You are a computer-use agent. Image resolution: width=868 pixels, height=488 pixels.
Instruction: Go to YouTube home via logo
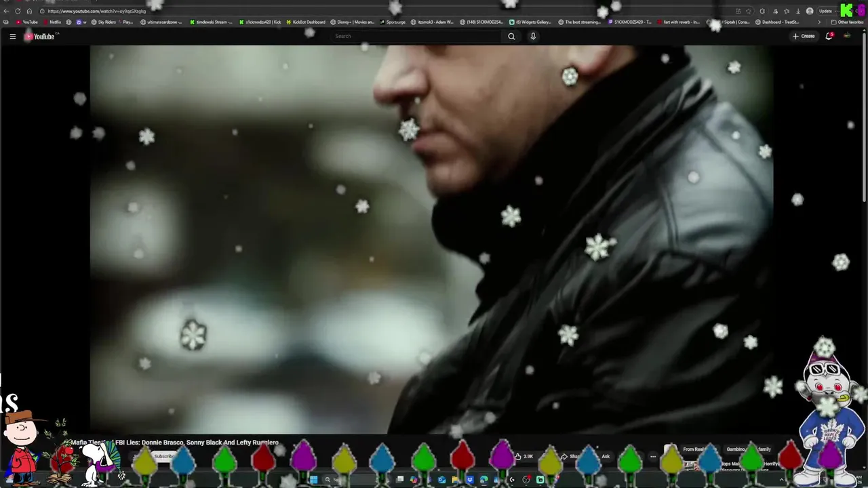pos(39,37)
